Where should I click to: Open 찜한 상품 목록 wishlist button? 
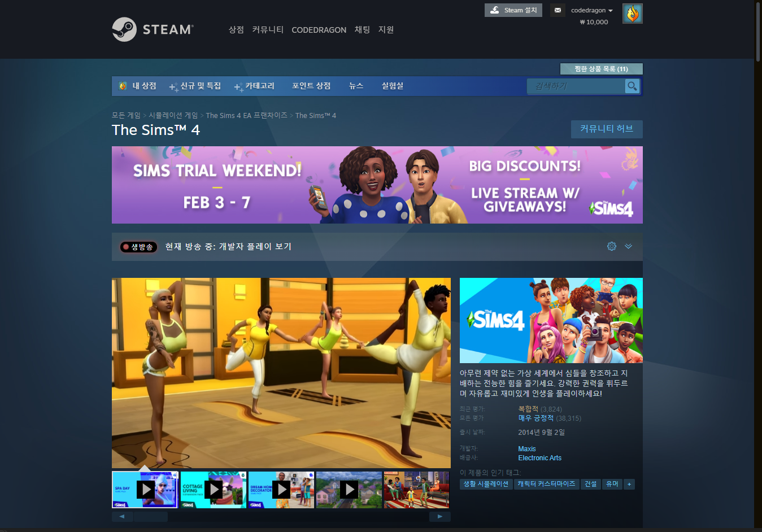tap(601, 69)
